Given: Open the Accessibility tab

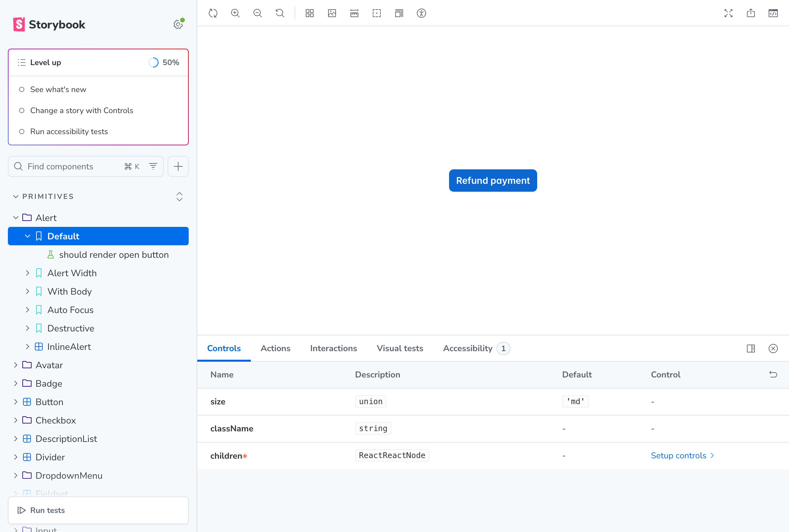Looking at the screenshot, I should pyautogui.click(x=467, y=349).
